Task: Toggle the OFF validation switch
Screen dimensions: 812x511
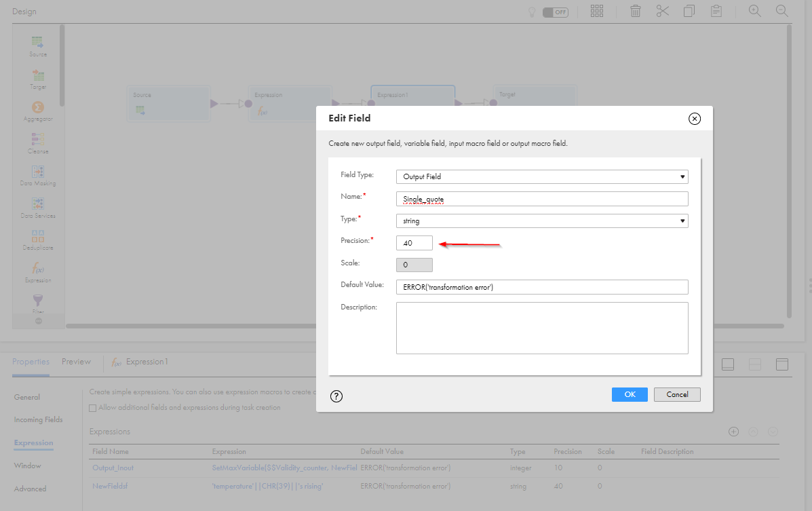Action: pyautogui.click(x=555, y=12)
